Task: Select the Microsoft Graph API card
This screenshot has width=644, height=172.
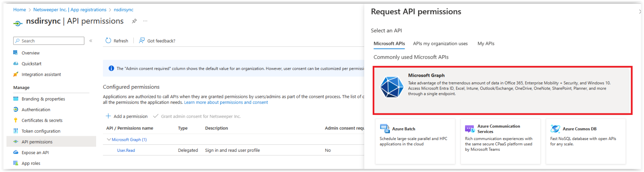Action: [502, 90]
